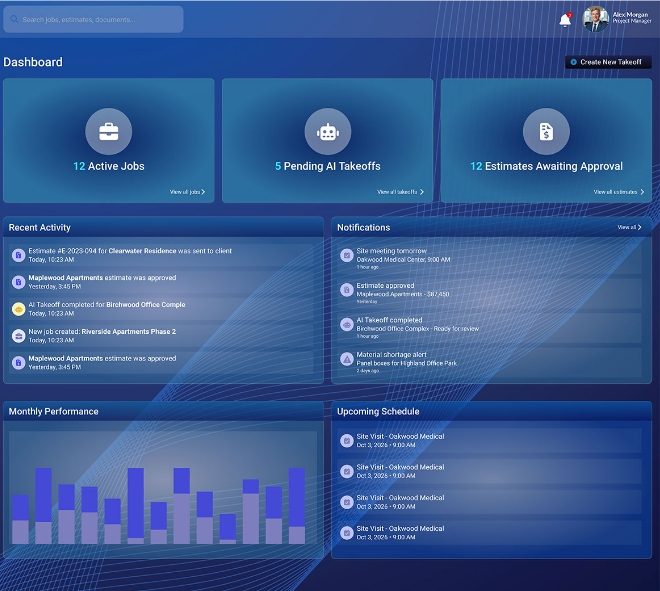Image resolution: width=660 pixels, height=591 pixels.
Task: Click the briefcase icon for Active Jobs
Action: coord(109,132)
